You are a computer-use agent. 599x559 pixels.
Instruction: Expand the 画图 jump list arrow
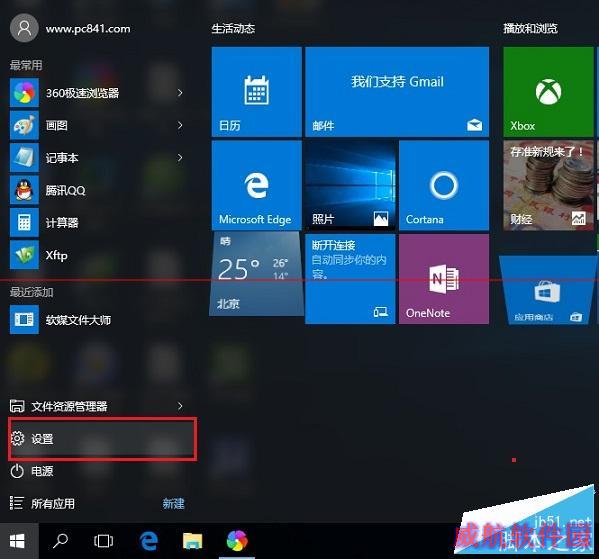point(180,125)
